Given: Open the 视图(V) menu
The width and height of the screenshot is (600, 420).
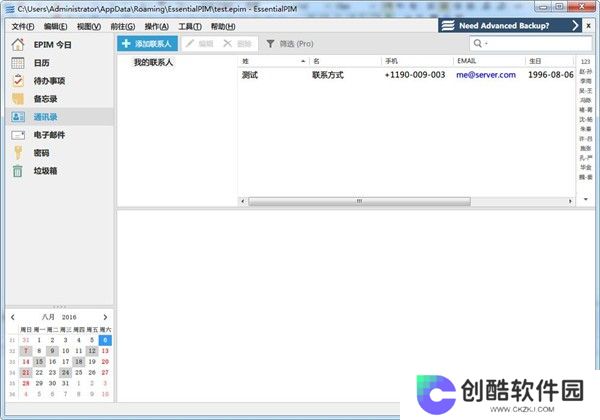Looking at the screenshot, I should coord(89,26).
